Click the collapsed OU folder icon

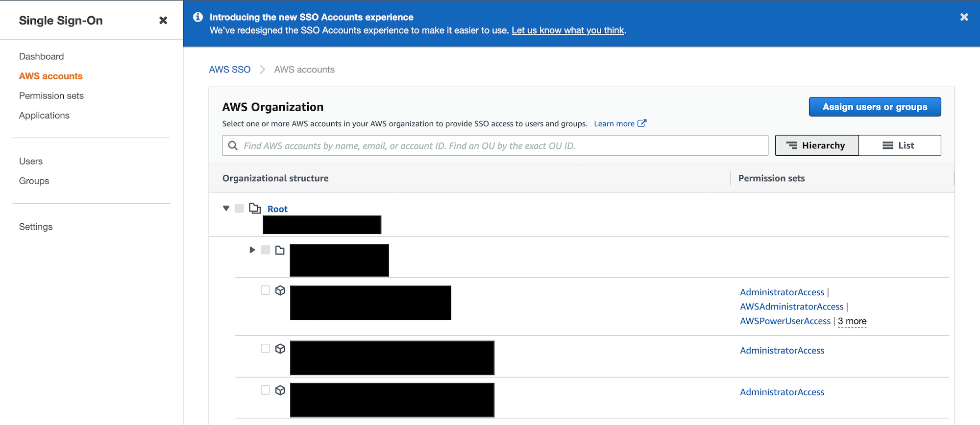pyautogui.click(x=280, y=250)
